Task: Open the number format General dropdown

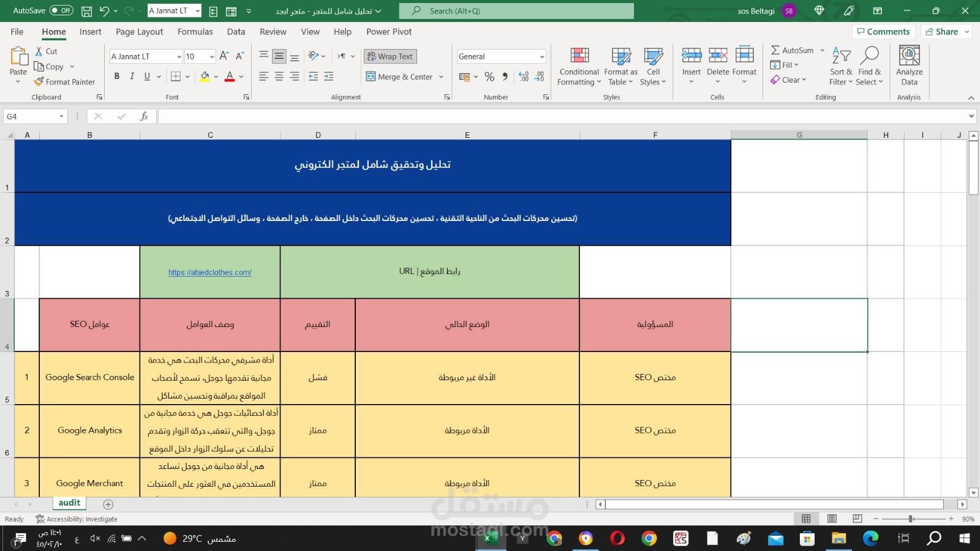Action: point(542,56)
